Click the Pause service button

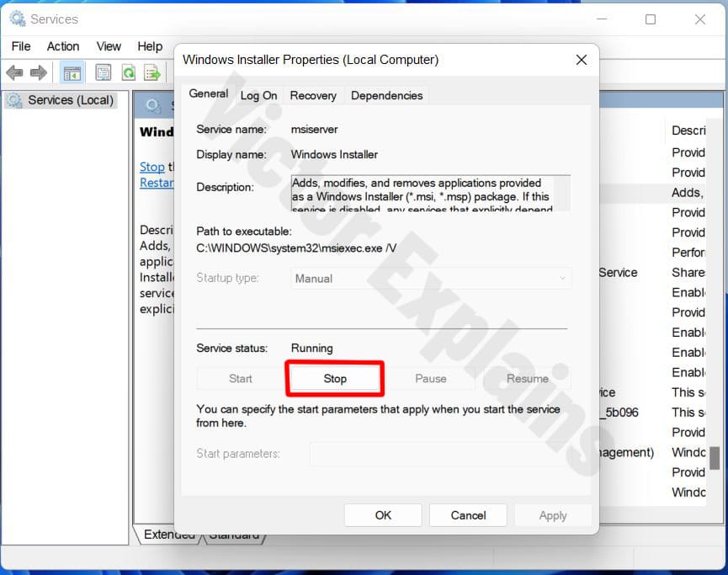coord(431,379)
